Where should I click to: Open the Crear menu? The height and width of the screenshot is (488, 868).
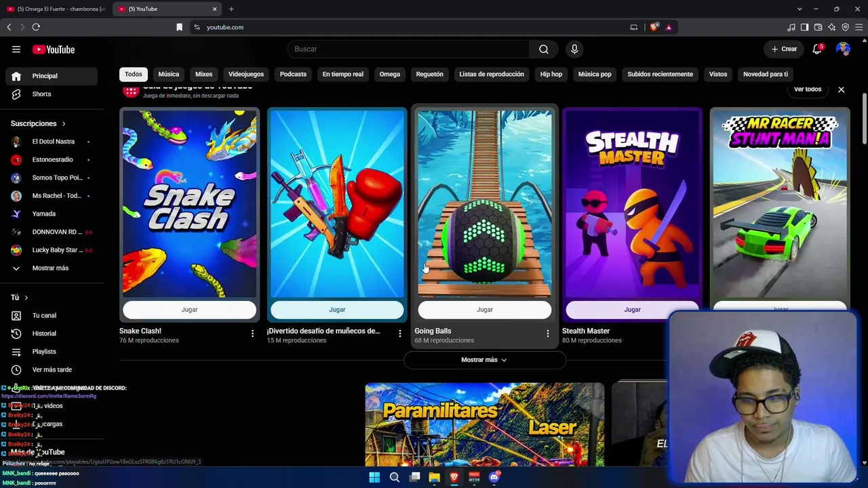[x=784, y=49]
